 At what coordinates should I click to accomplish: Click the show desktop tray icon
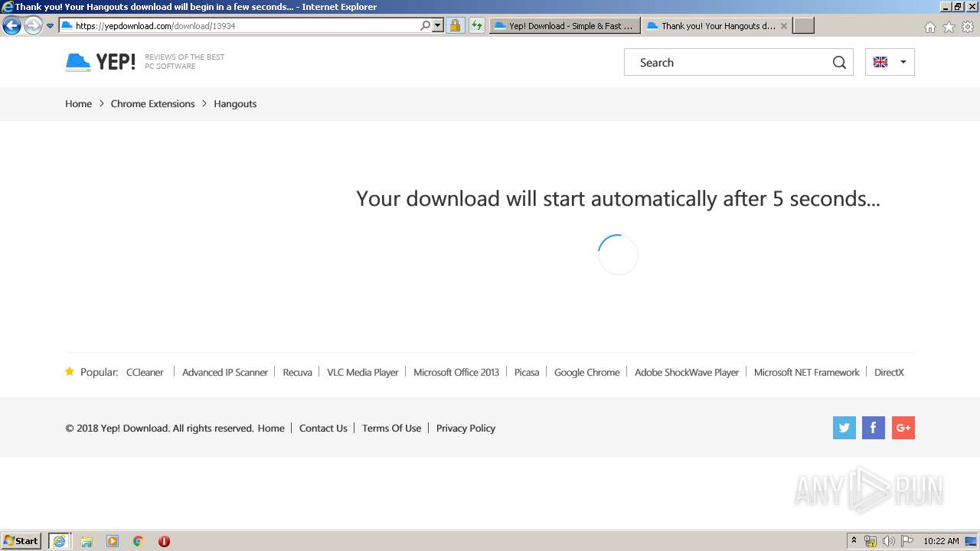click(971, 541)
